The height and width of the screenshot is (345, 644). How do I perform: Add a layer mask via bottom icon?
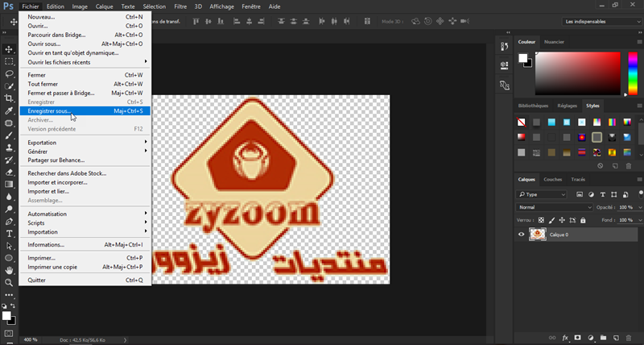pyautogui.click(x=578, y=338)
